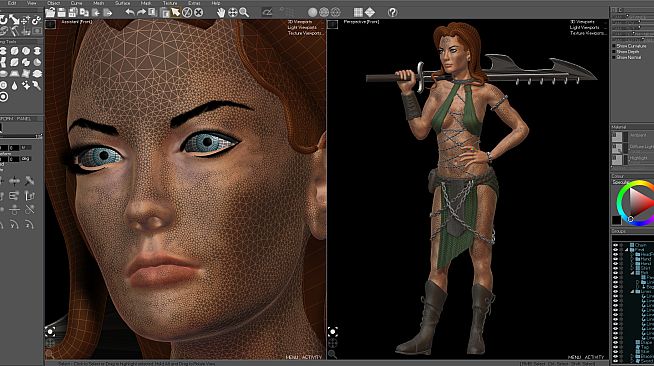Click ACTIVITY label in left viewport

point(312,357)
